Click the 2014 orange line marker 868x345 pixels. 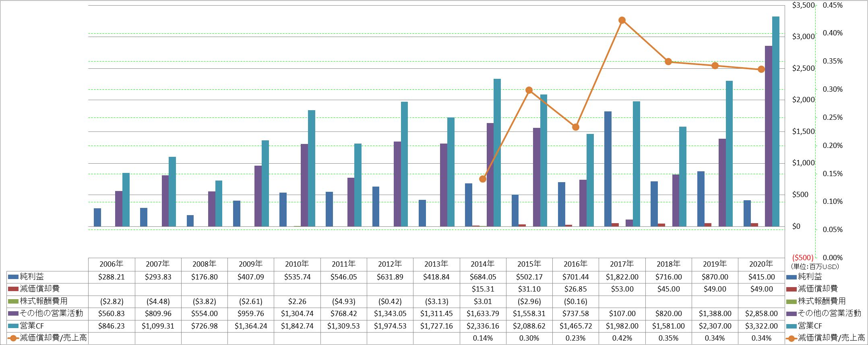pos(483,179)
